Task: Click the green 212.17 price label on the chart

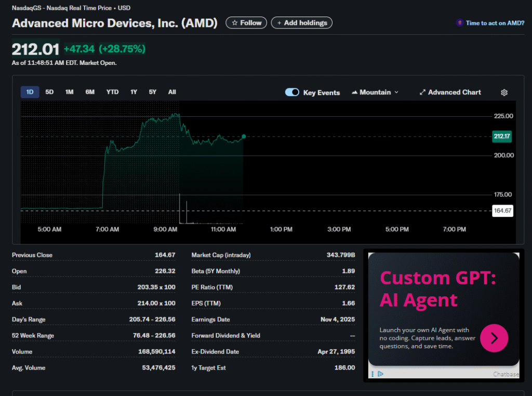Action: point(502,136)
